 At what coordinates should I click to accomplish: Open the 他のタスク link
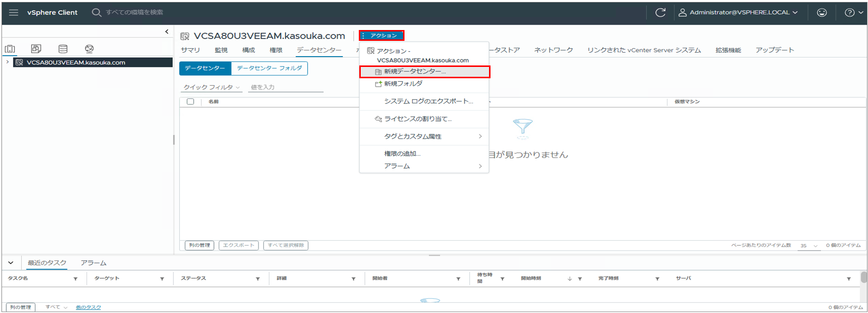[x=88, y=308]
